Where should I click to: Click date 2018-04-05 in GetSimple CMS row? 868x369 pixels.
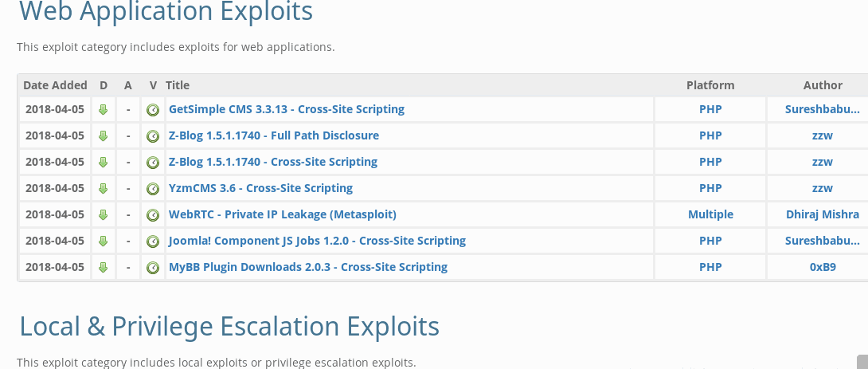[55, 109]
